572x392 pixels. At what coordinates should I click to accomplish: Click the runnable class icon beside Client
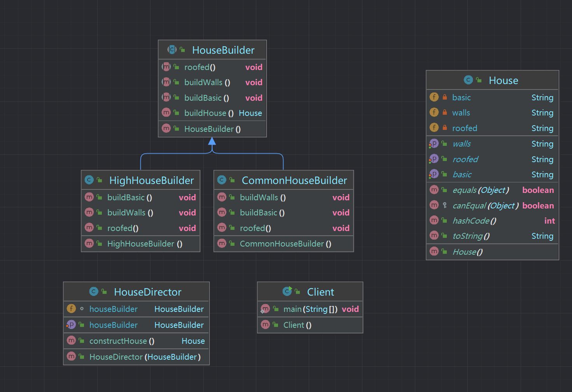point(287,291)
